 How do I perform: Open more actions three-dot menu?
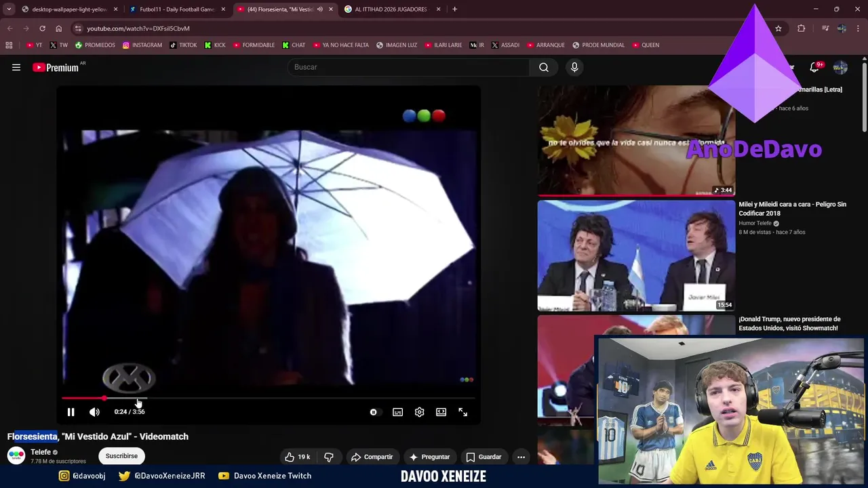tap(521, 457)
